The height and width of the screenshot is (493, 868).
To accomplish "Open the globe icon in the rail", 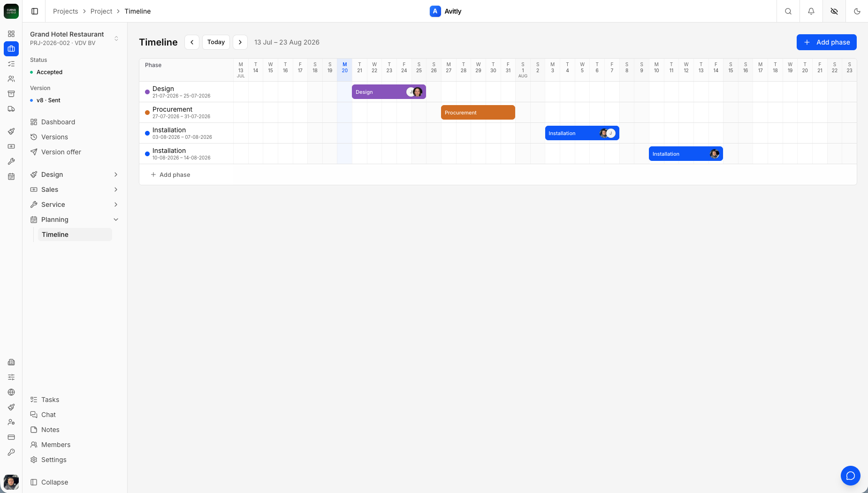I will click(x=11, y=392).
